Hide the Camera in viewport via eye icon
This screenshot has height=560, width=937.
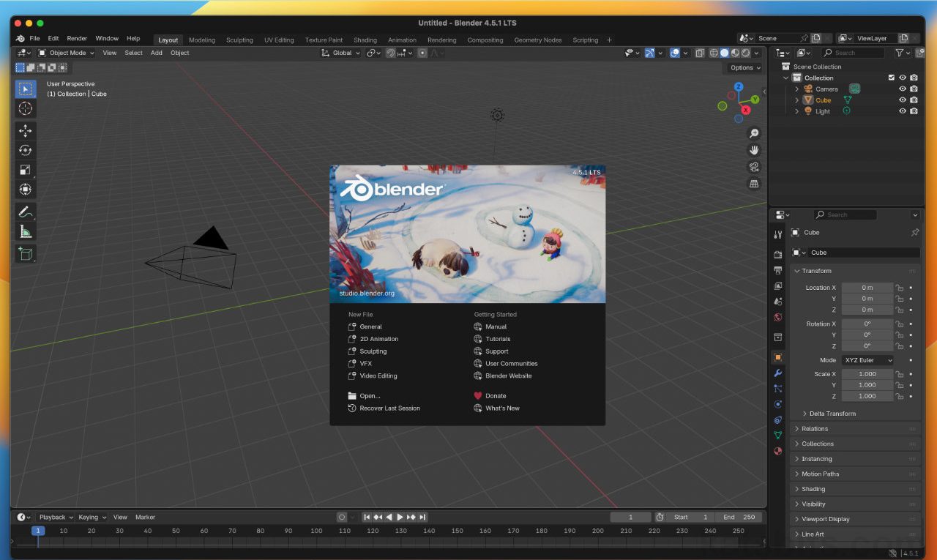[x=903, y=89]
